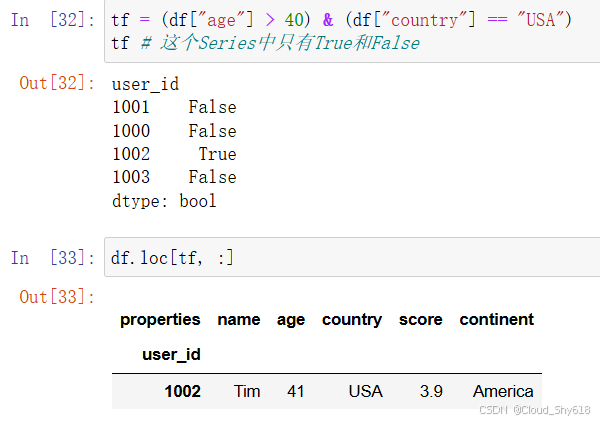Click the "country" string in cell 32 code

tap(424, 19)
